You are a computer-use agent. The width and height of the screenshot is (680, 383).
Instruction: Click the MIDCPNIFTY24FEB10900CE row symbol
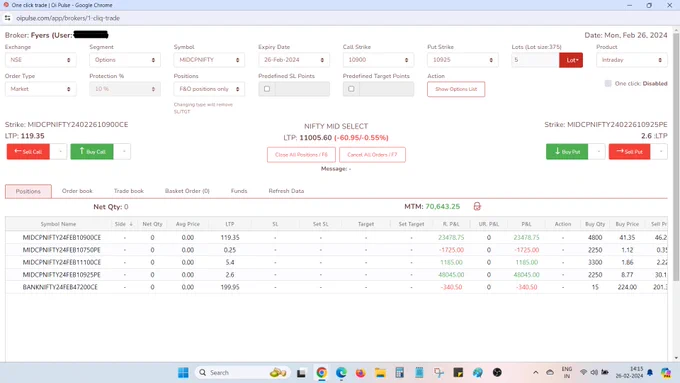(62, 238)
